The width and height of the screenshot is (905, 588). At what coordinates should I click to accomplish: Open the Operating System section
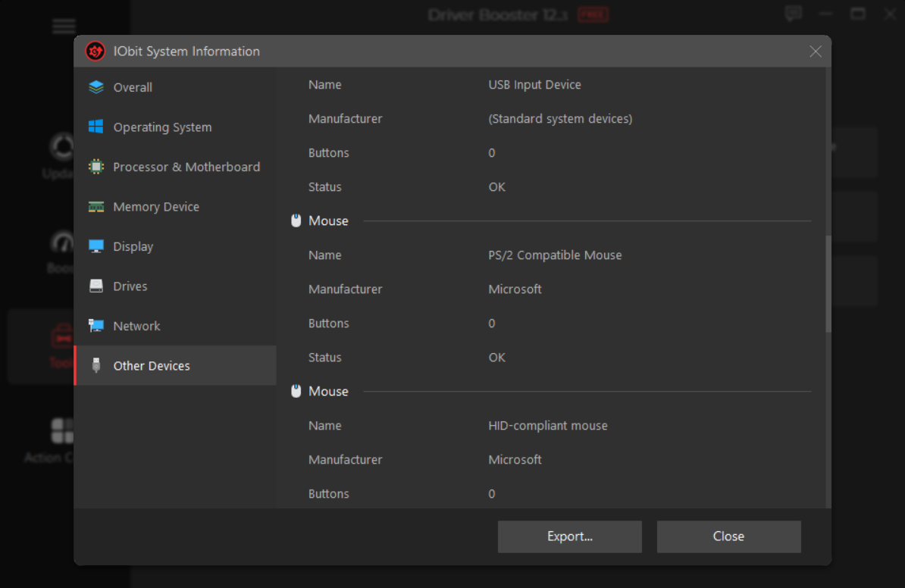(162, 127)
